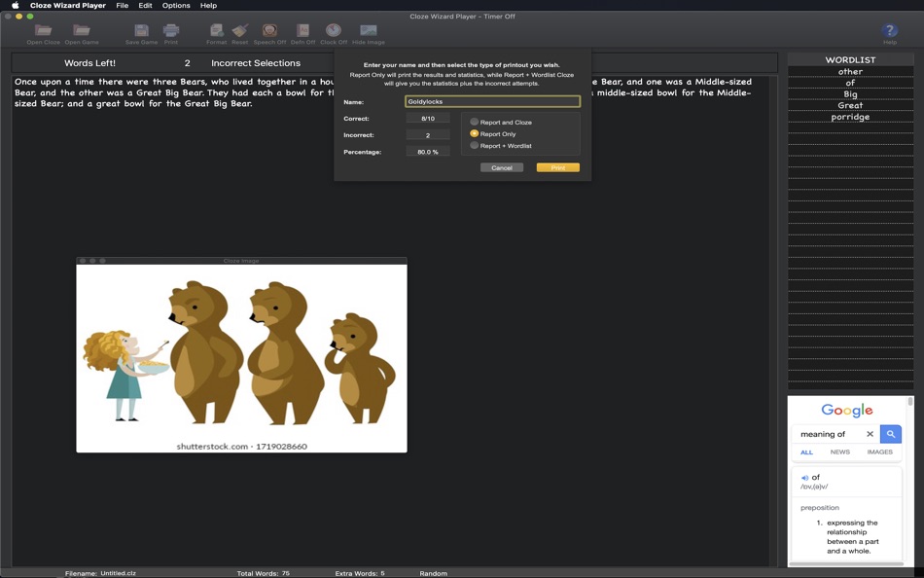Open the Format toolbar tool

click(x=216, y=34)
